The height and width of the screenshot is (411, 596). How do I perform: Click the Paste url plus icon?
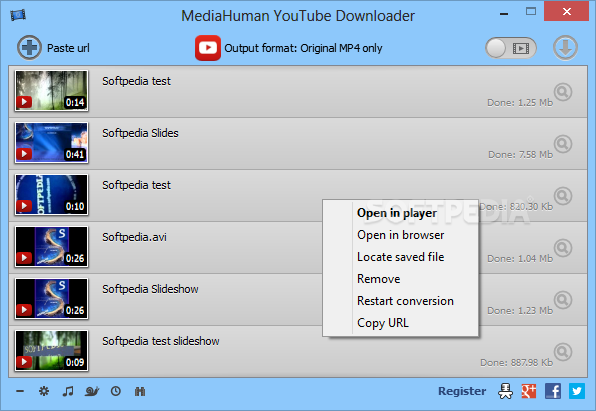(x=29, y=48)
